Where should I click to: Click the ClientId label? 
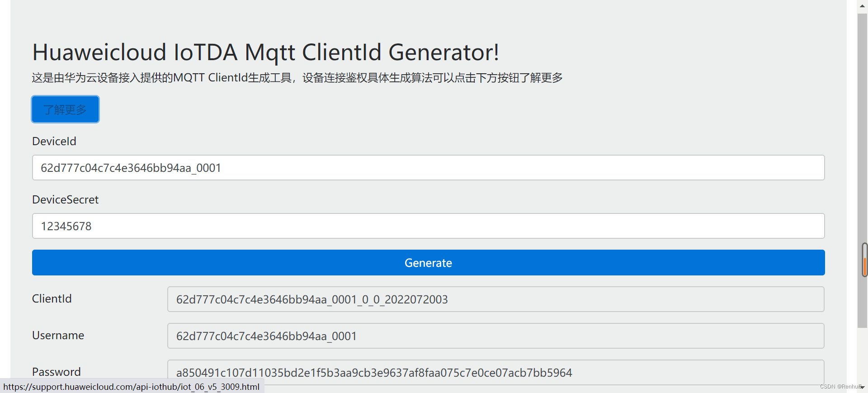pos(52,298)
